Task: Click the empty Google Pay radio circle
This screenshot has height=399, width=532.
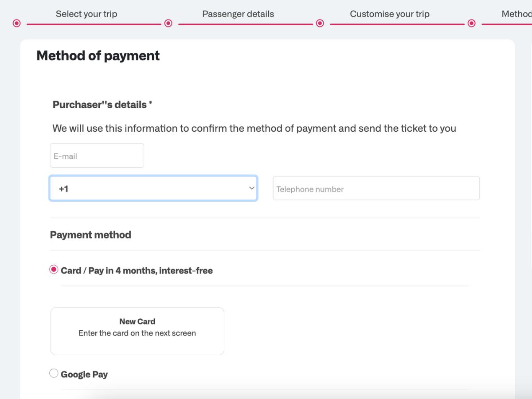Action: tap(54, 373)
